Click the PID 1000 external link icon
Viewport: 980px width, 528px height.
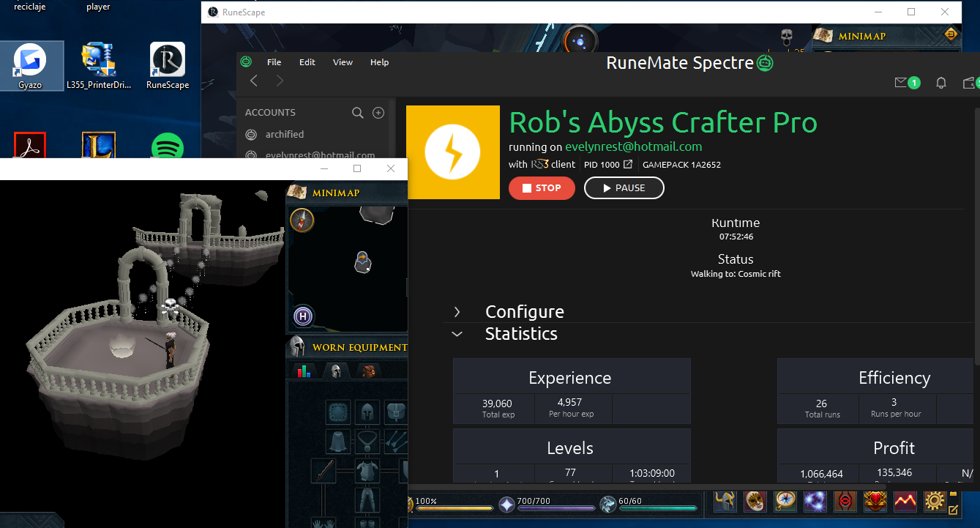tap(627, 165)
